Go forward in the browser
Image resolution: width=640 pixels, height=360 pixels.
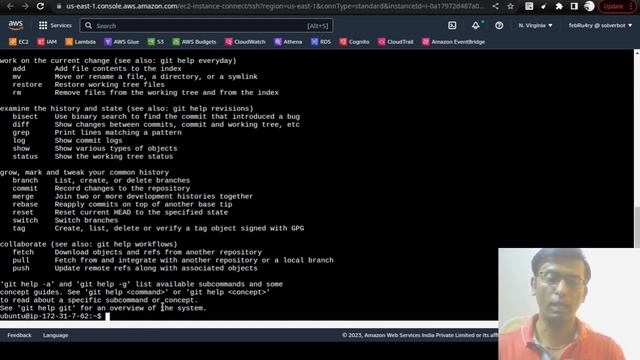click(x=25, y=6)
